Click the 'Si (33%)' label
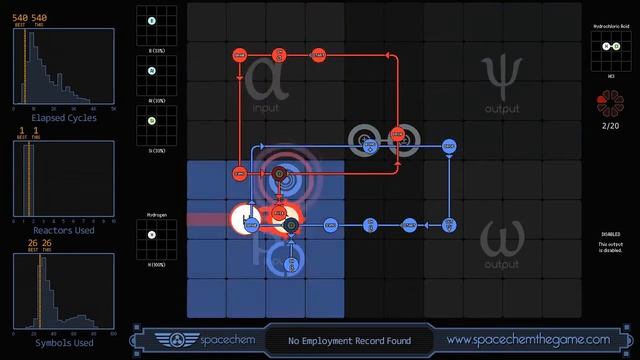Screen dimensions: 640x360 (157, 151)
